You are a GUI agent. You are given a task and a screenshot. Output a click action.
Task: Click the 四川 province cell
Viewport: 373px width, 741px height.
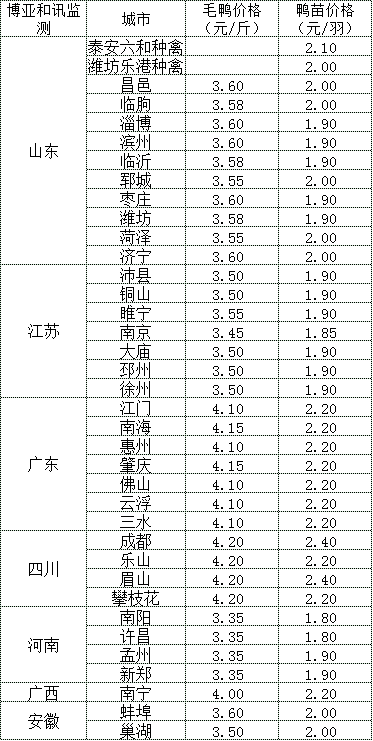(43, 569)
